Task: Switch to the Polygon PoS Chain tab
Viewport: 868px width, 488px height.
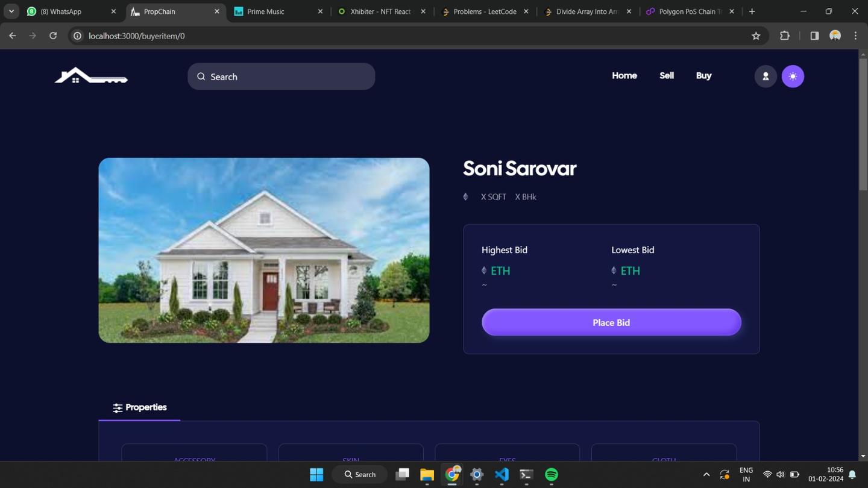Action: pos(691,11)
